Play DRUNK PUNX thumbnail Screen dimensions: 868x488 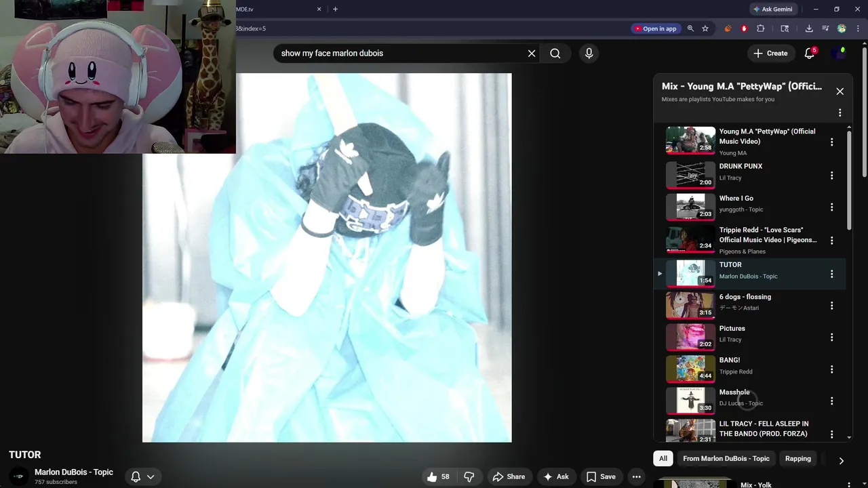(690, 175)
